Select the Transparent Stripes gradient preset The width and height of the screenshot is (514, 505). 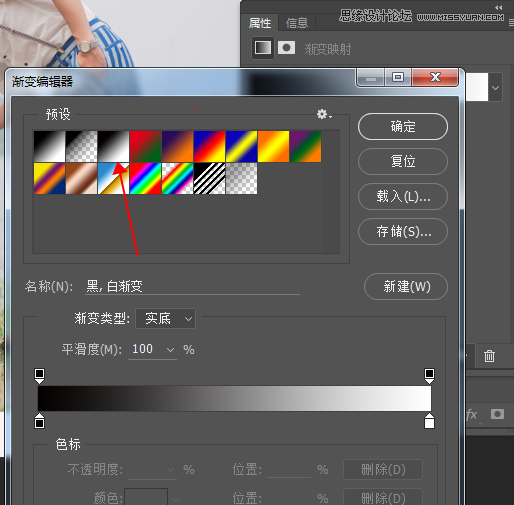(209, 178)
